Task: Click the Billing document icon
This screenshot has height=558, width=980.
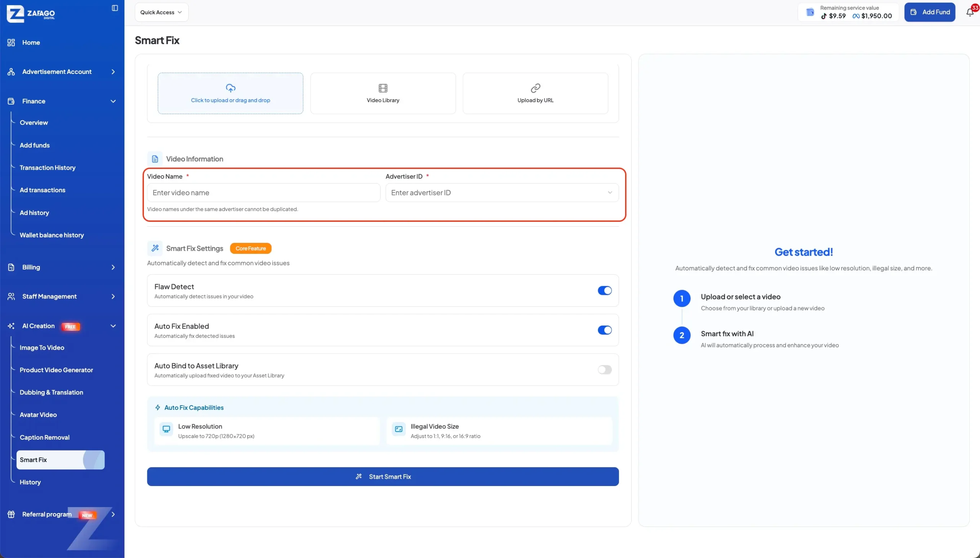Action: pyautogui.click(x=11, y=267)
